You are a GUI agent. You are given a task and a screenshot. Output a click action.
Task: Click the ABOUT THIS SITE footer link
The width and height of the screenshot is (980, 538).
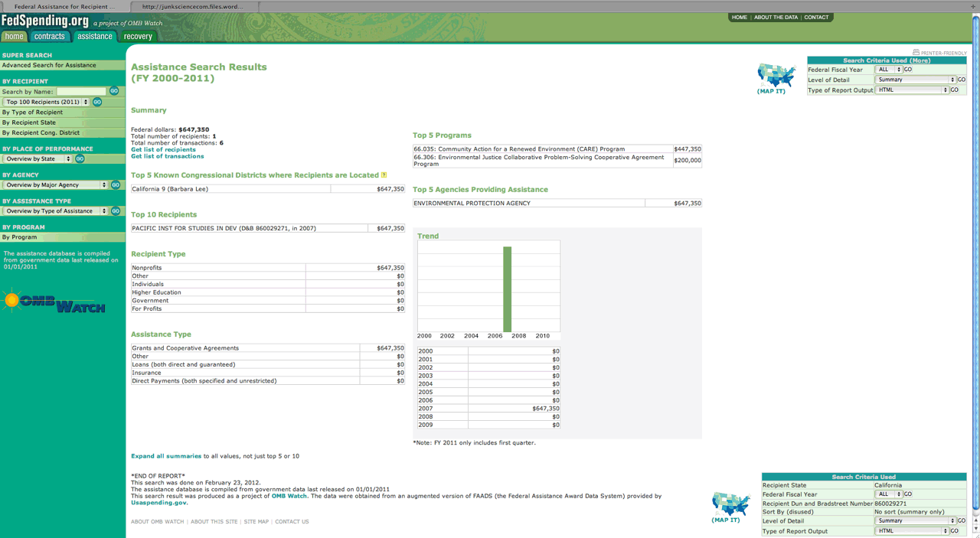click(x=214, y=522)
